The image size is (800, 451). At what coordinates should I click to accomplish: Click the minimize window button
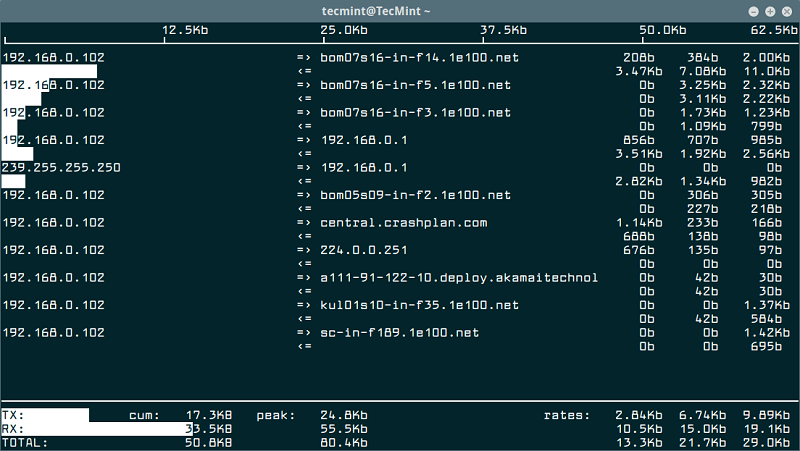tap(754, 11)
